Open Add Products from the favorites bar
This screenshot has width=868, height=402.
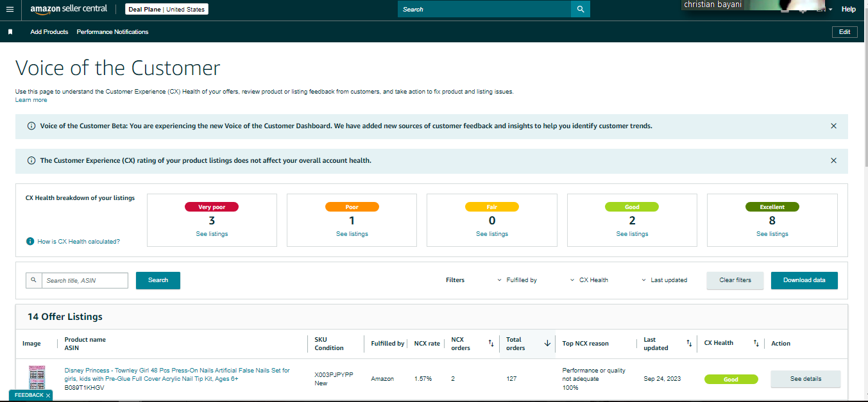point(49,32)
